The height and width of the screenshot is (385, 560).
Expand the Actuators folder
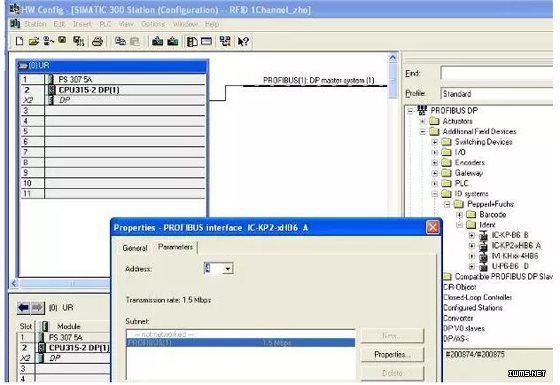[423, 121]
